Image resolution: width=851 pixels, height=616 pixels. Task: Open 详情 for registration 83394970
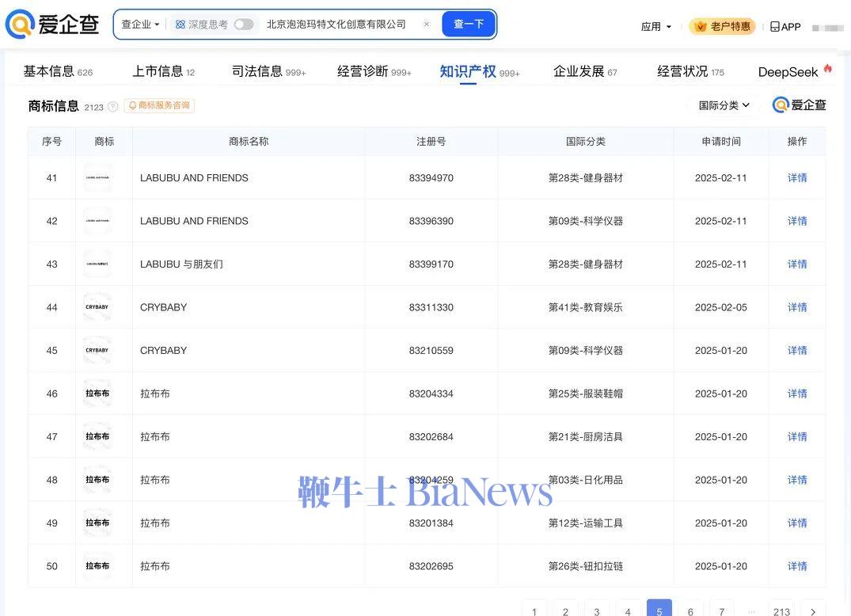coord(796,177)
